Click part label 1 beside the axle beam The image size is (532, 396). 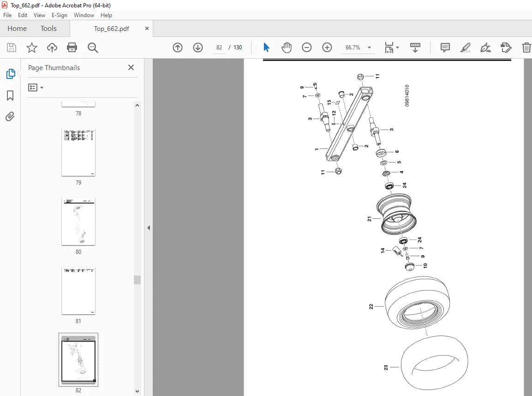pos(317,149)
